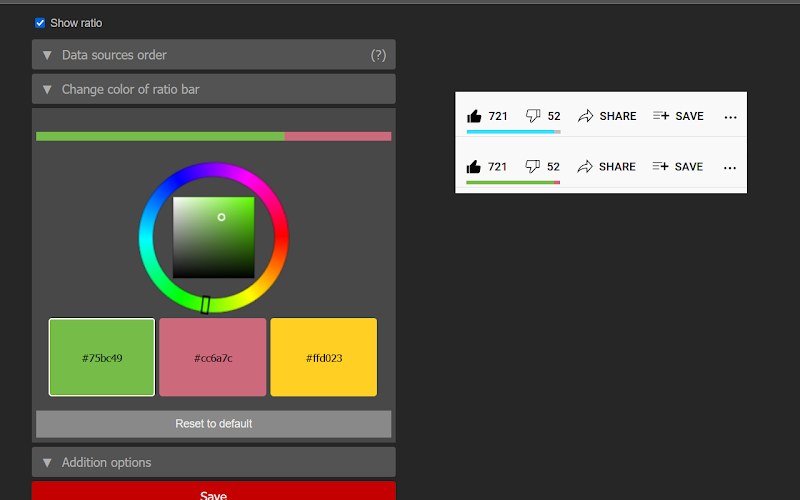This screenshot has height=500, width=800.
Task: Click the save-to-playlist icon in the bottom preview row
Action: (x=660, y=166)
